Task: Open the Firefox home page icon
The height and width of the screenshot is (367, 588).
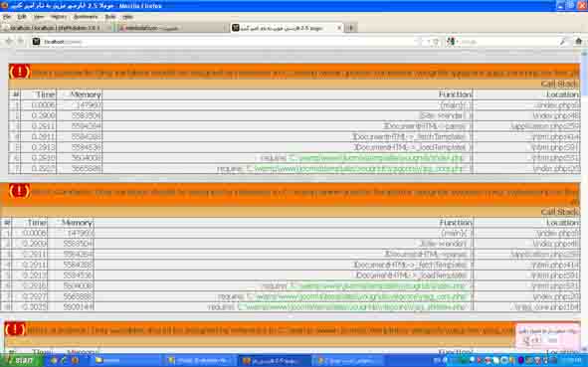Action: click(x=579, y=42)
